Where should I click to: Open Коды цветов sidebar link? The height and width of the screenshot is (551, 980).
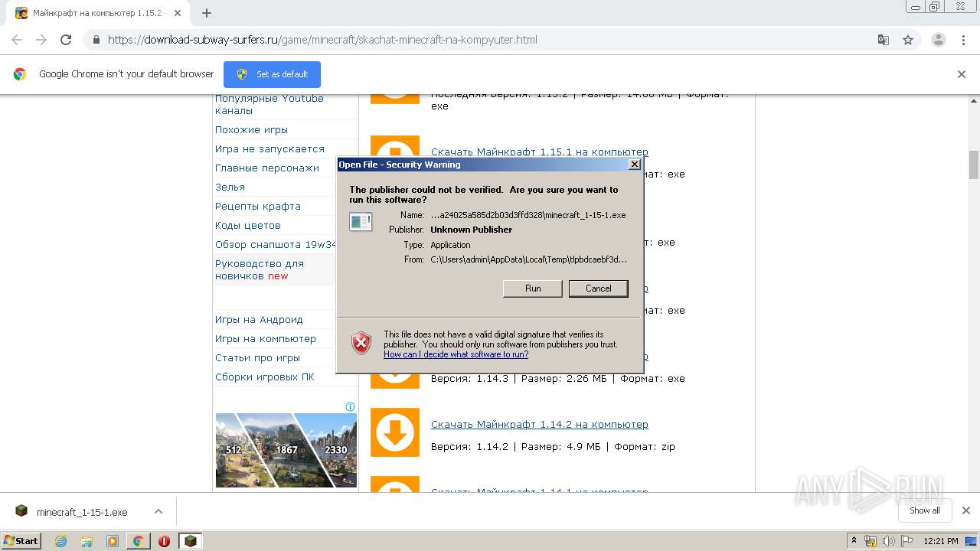pos(248,225)
